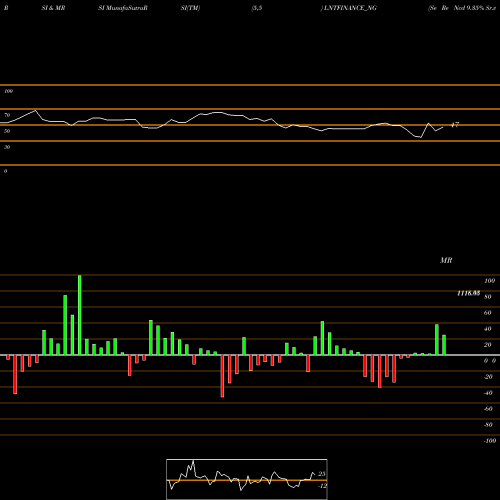The image size is (500, 500).
Task: Click the 1116.95 price value label
Action: click(469, 293)
